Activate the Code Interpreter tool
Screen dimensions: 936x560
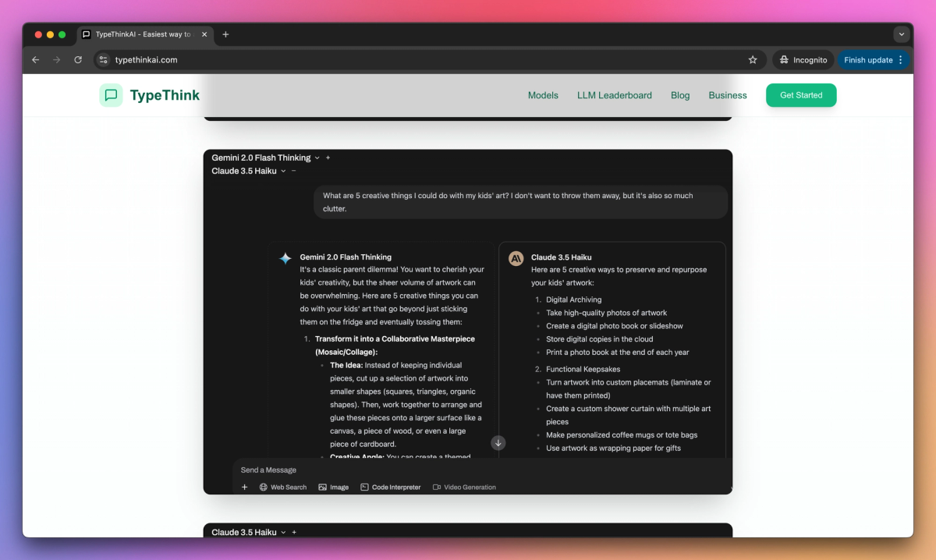click(x=364, y=487)
